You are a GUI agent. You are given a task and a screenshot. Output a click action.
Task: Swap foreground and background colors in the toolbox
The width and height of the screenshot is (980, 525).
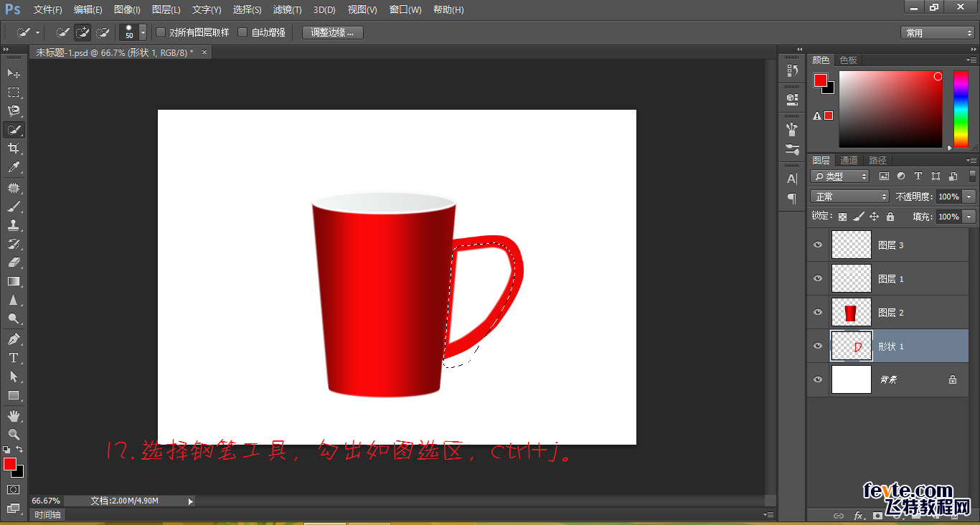20,450
